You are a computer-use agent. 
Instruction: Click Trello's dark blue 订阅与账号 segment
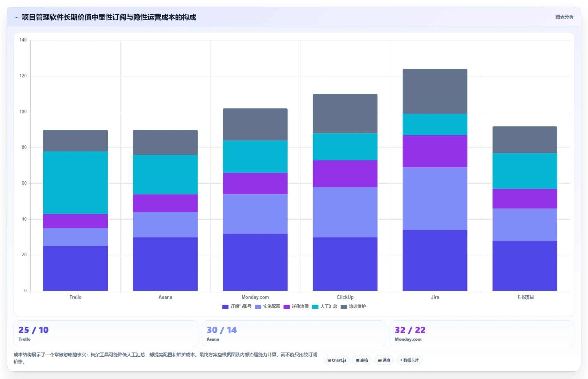pyautogui.click(x=75, y=268)
